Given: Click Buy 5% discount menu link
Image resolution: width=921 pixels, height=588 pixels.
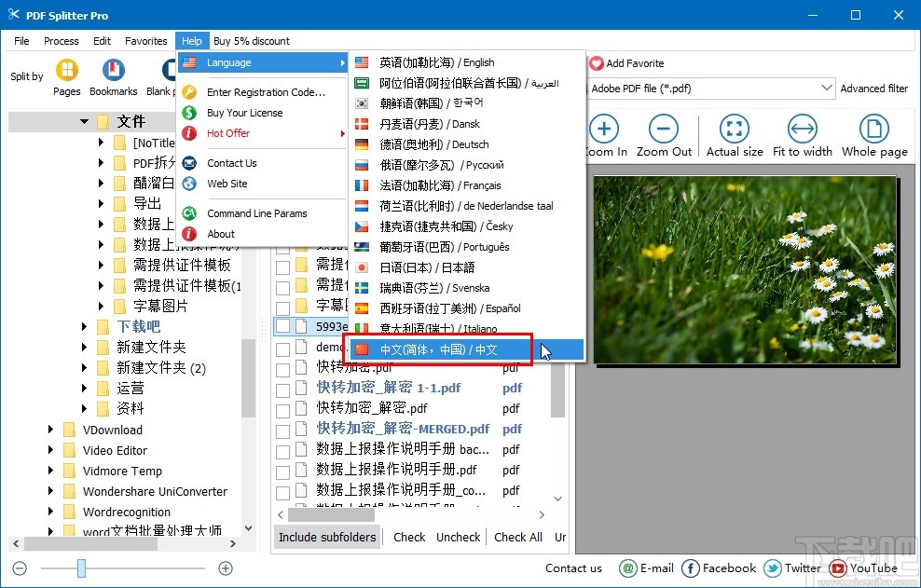Looking at the screenshot, I should (252, 40).
